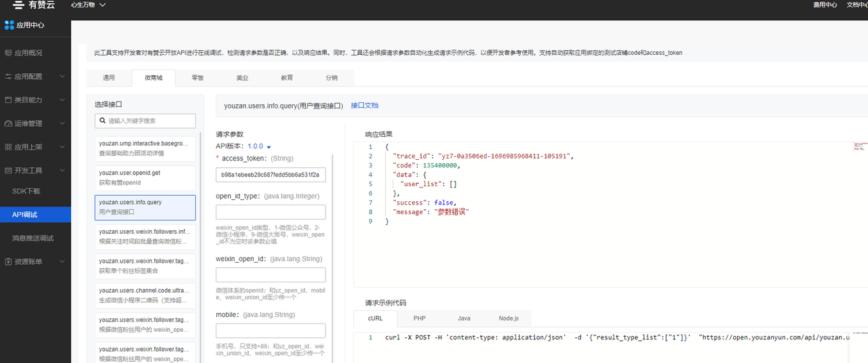Click the curl command code line
868x363 pixels.
pos(616,337)
